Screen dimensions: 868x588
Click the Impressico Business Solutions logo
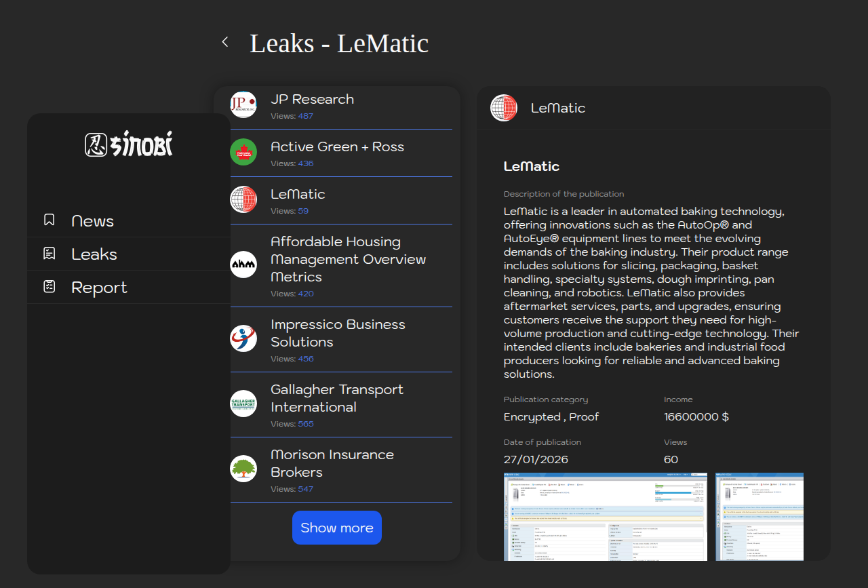pyautogui.click(x=243, y=338)
